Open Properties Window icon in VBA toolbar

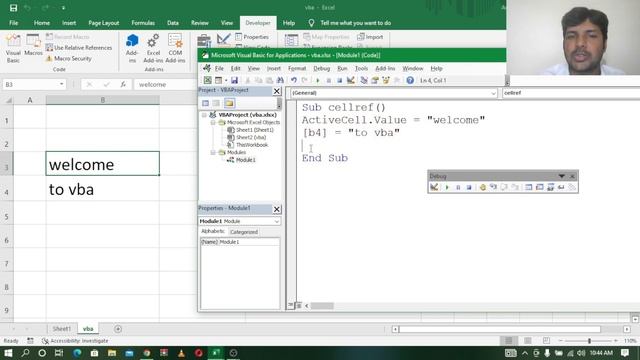(374, 80)
